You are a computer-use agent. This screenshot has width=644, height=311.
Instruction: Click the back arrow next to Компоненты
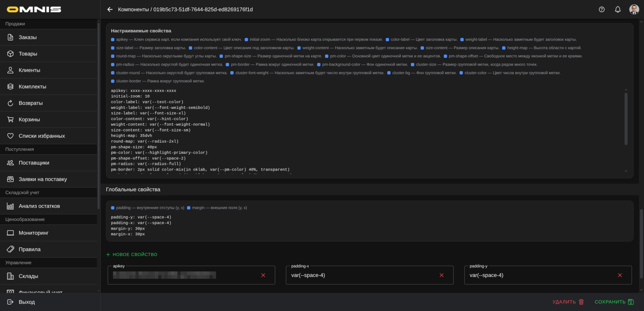click(x=110, y=9)
